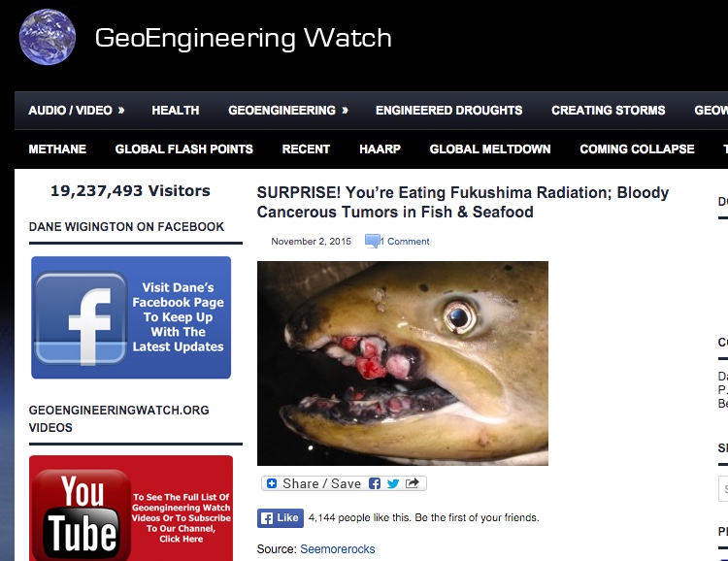Follow the Seemorerocks source link
This screenshot has width=728, height=561.
click(x=338, y=549)
